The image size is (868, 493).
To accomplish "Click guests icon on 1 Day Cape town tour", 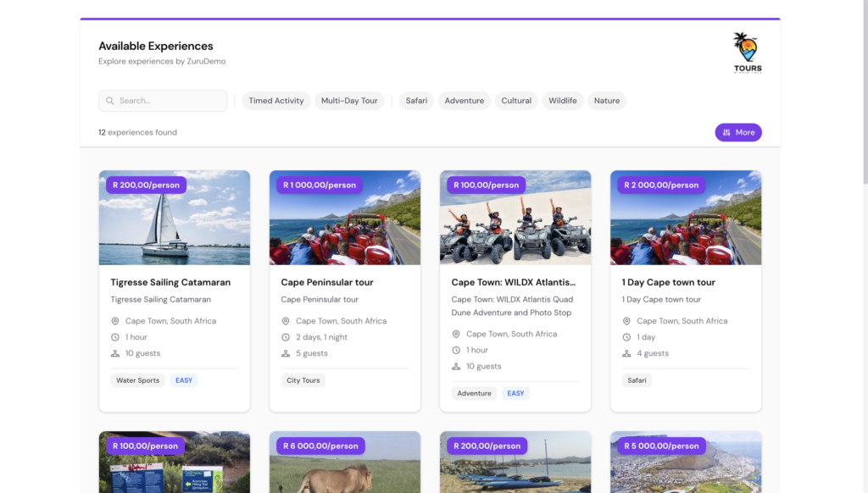I will click(626, 353).
